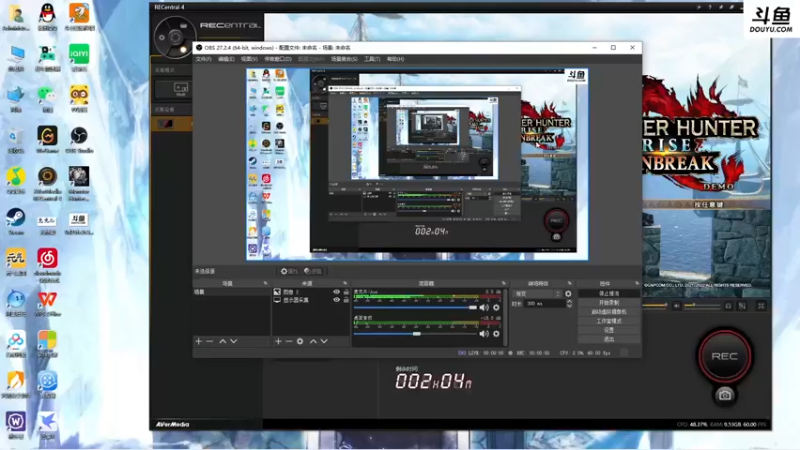Pop out the Controls dock panel

637,283
